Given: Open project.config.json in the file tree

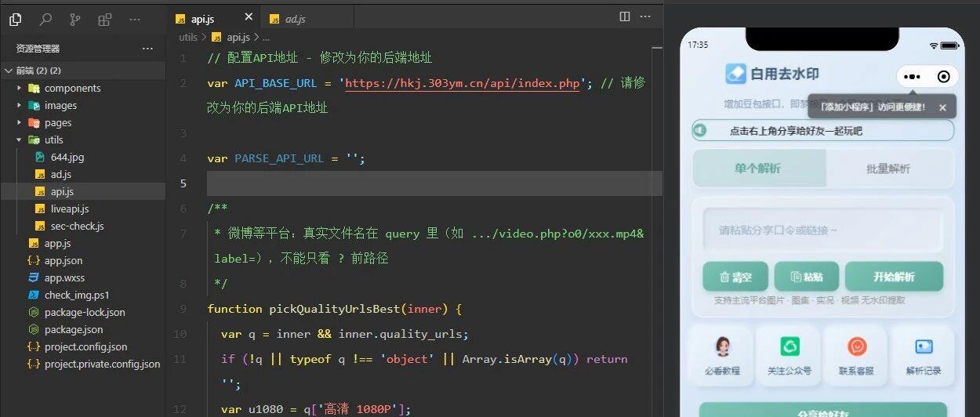Looking at the screenshot, I should (x=85, y=346).
